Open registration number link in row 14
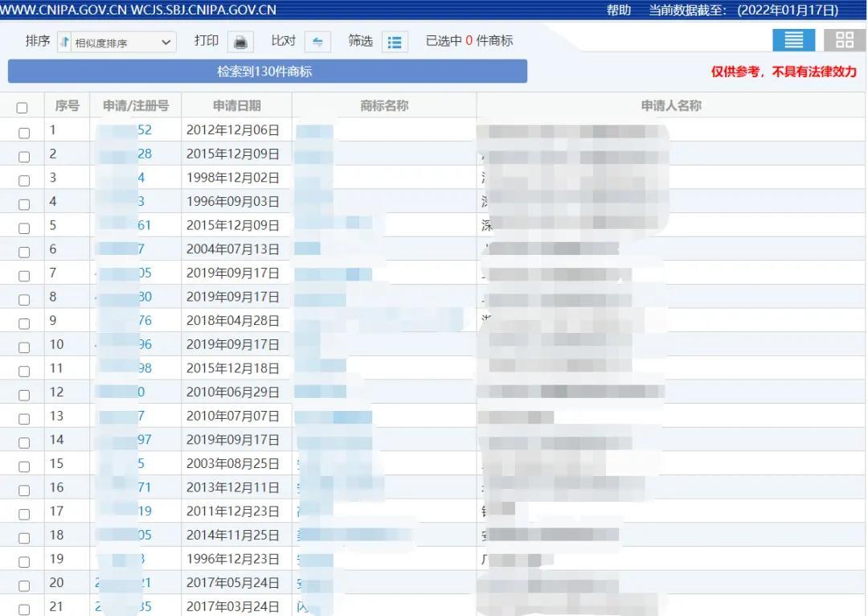868x616 pixels. (123, 440)
